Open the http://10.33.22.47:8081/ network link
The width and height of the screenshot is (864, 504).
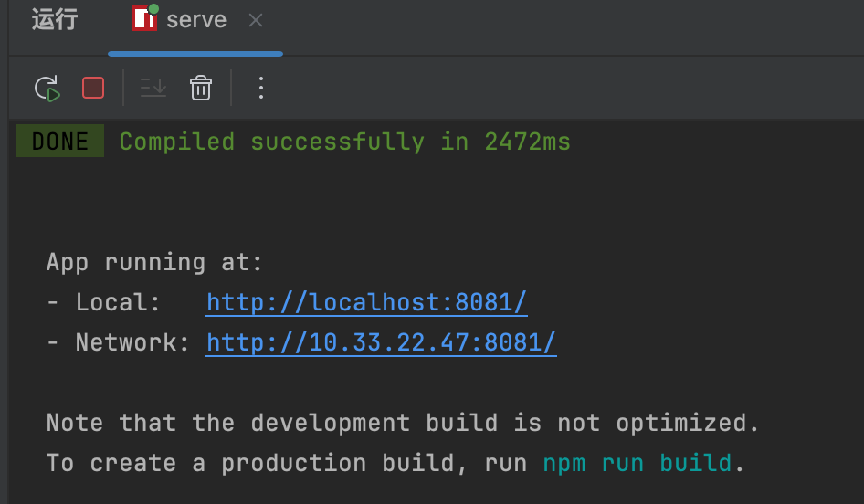coord(381,342)
